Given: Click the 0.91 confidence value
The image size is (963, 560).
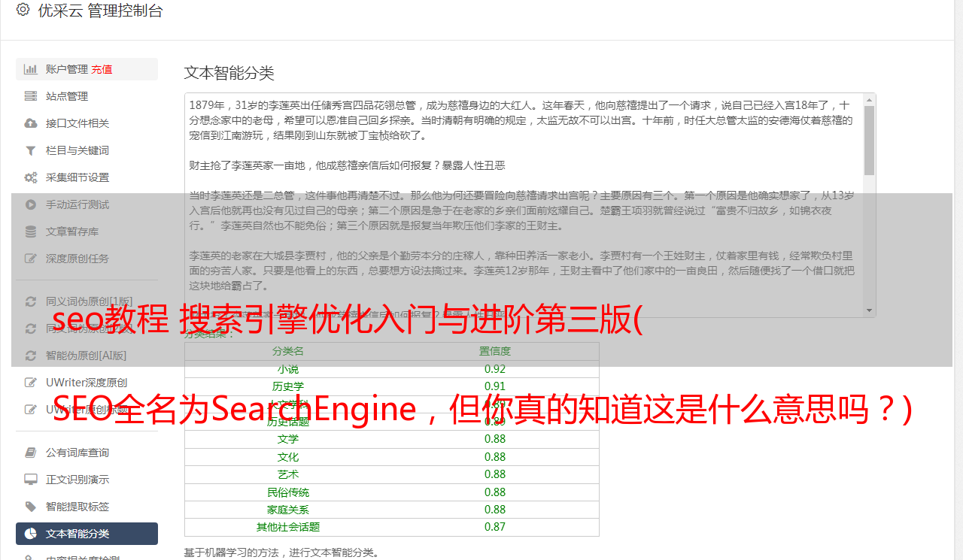Looking at the screenshot, I should pos(495,386).
